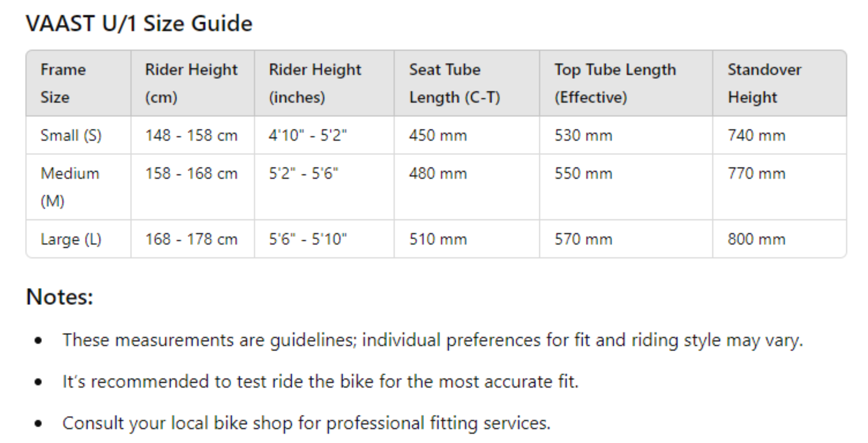Image resolution: width=868 pixels, height=443 pixels.
Task: Select the test ride recommendation note
Action: [320, 382]
